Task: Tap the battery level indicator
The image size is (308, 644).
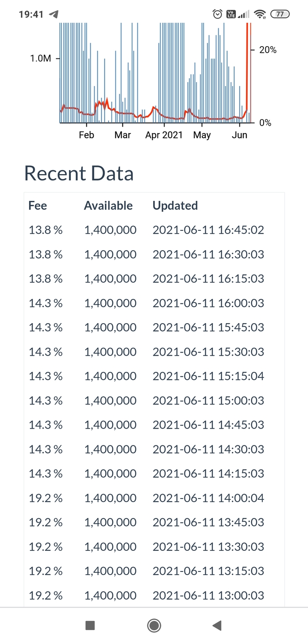Action: click(x=280, y=14)
